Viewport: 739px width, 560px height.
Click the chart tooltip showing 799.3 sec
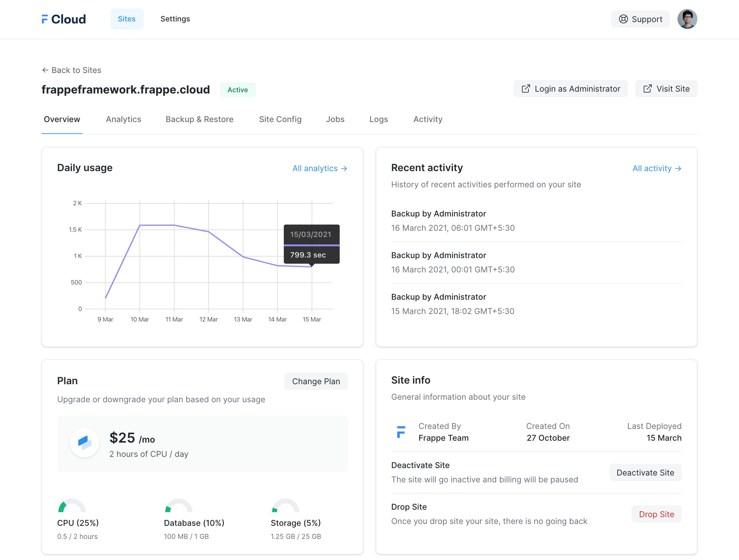[311, 244]
